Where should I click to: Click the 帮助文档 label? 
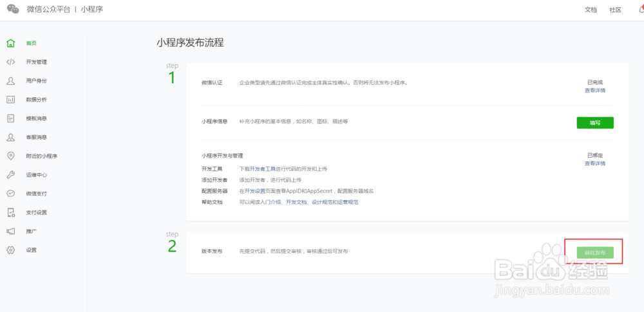click(212, 203)
